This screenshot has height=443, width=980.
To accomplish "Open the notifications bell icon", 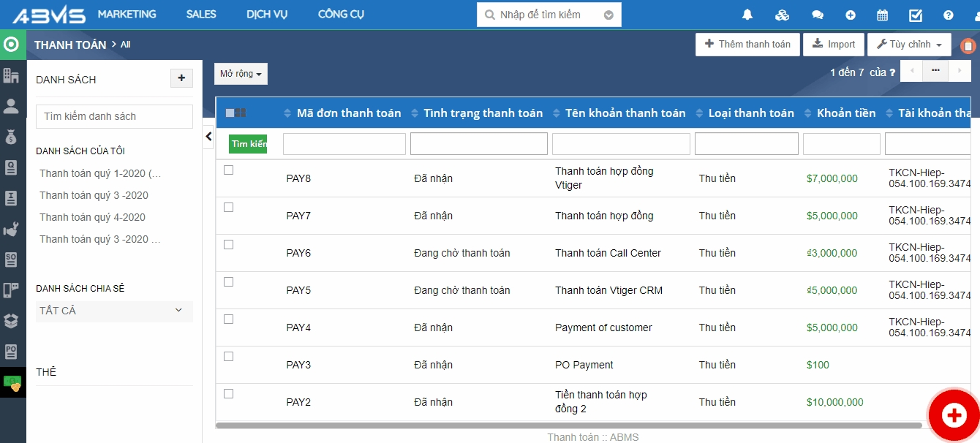I will click(747, 15).
